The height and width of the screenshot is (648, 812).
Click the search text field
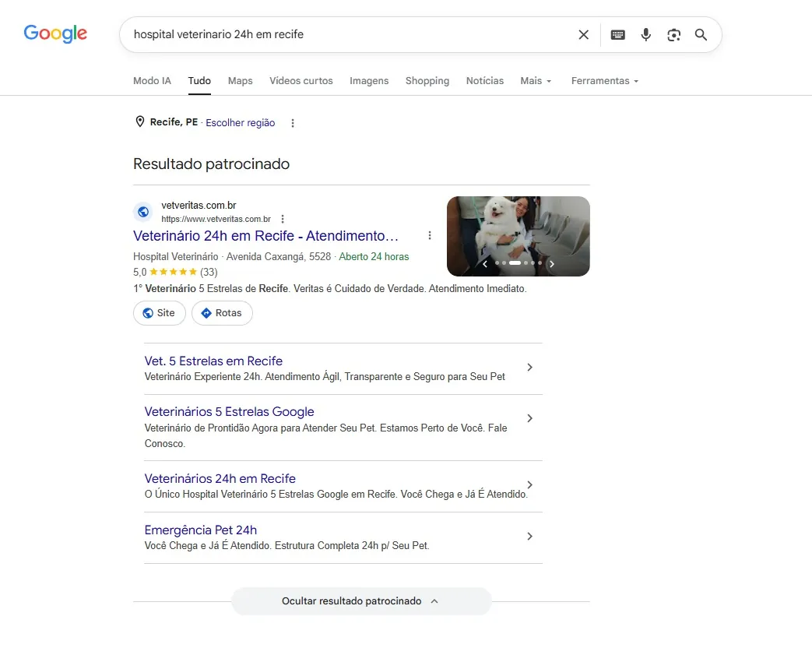click(x=351, y=34)
